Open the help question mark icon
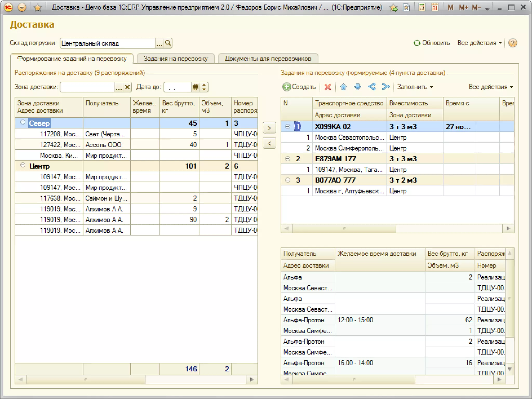This screenshot has width=532, height=399. point(513,43)
